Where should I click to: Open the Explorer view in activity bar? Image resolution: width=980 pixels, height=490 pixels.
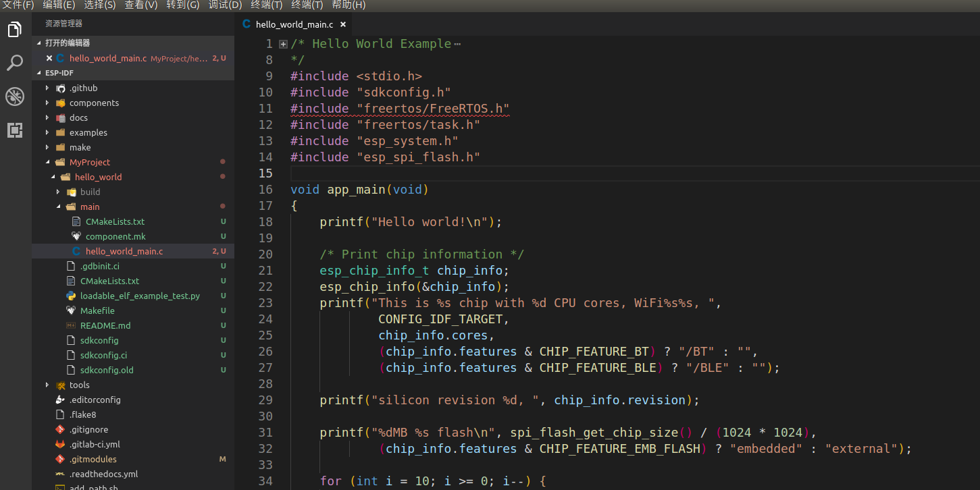tap(15, 30)
